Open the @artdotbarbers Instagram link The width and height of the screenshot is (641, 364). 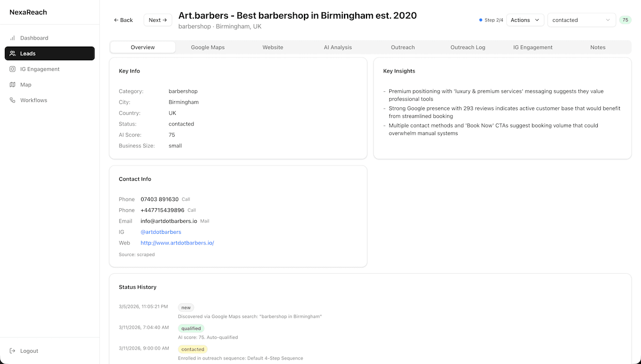click(161, 232)
